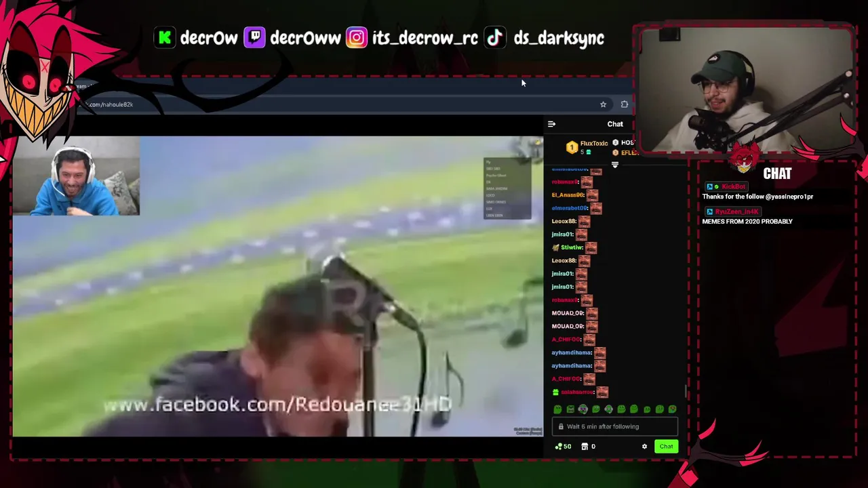Click the streamer webcam inset in the video
This screenshot has height=488, width=868.
pyautogui.click(x=76, y=178)
